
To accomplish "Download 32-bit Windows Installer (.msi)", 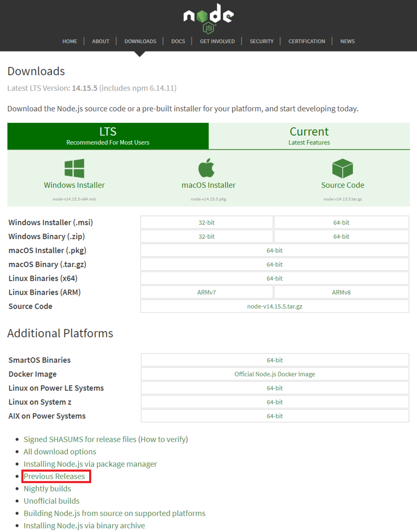I will (207, 223).
